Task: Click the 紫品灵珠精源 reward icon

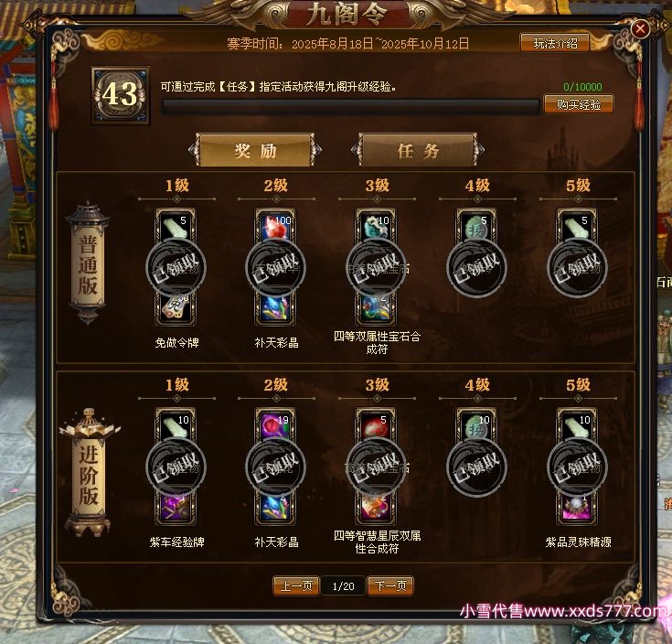Action: (x=576, y=509)
